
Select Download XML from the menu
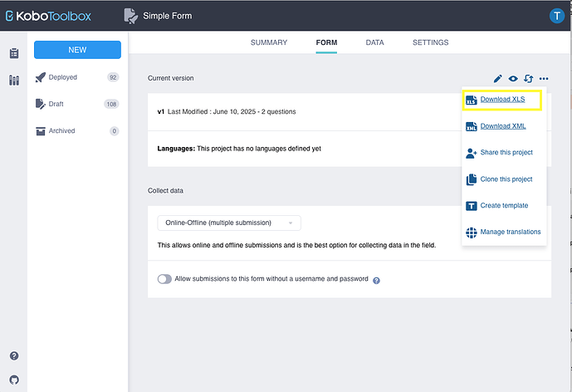(503, 126)
